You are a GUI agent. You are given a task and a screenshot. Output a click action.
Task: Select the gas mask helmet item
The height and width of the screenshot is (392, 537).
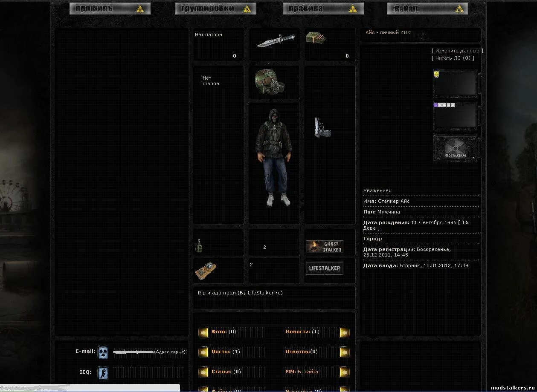[270, 82]
